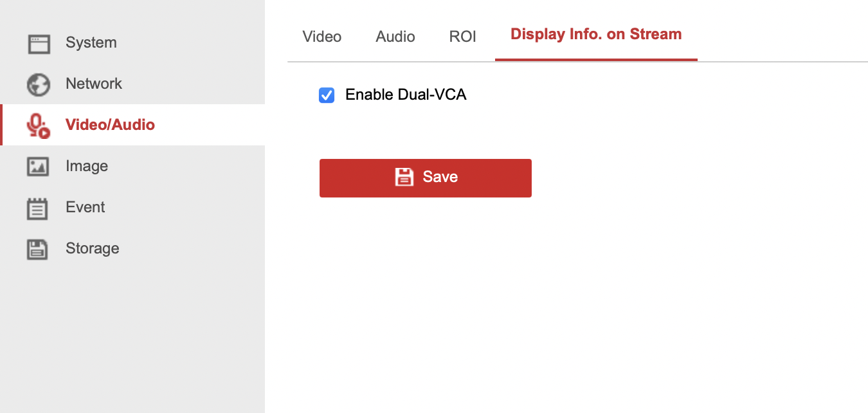Viewport: 868px width, 413px height.
Task: Click the Storage floppy disk icon in sidebar
Action: [x=37, y=249]
